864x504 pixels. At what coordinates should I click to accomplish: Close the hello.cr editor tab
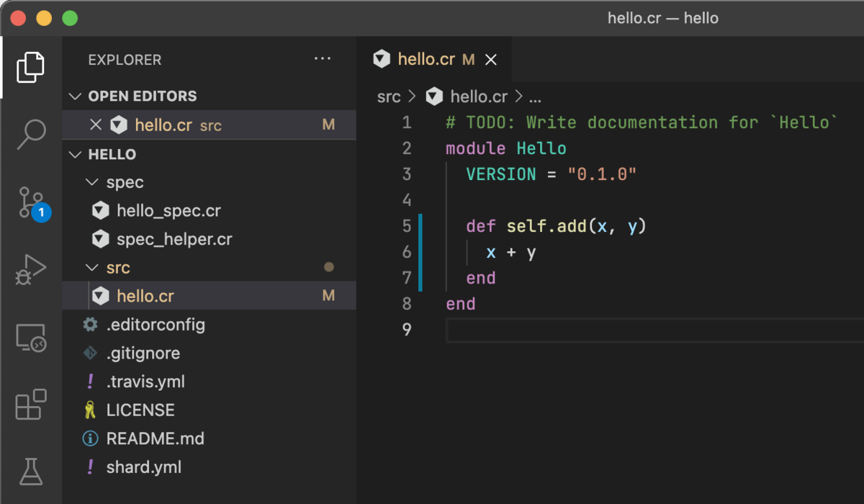491,60
